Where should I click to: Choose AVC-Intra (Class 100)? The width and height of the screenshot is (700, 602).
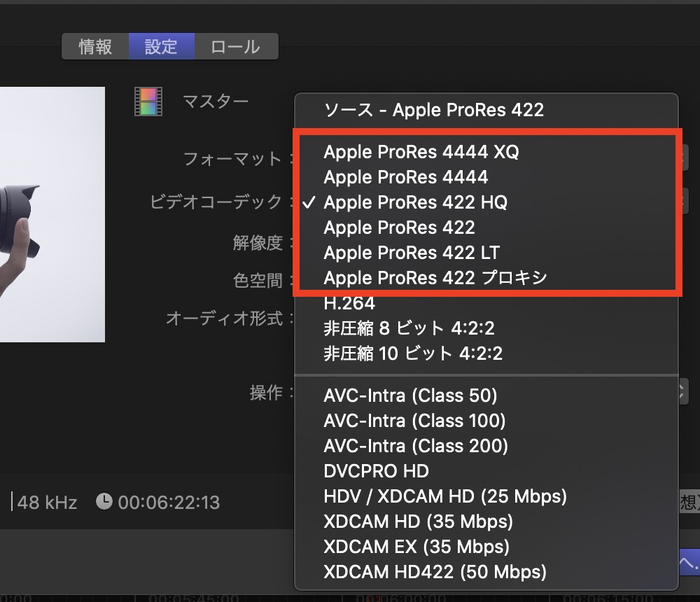pyautogui.click(x=486, y=421)
